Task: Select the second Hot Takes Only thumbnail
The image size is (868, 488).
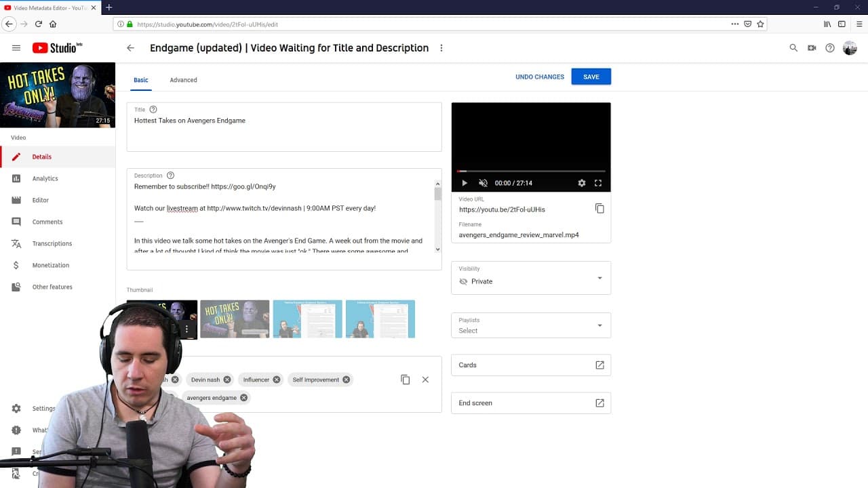Action: 235,319
